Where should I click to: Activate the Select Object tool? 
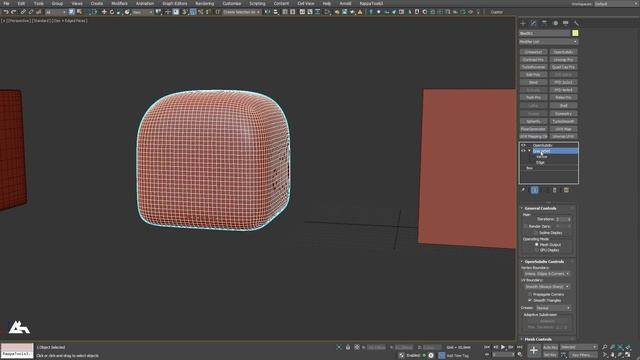click(71, 12)
